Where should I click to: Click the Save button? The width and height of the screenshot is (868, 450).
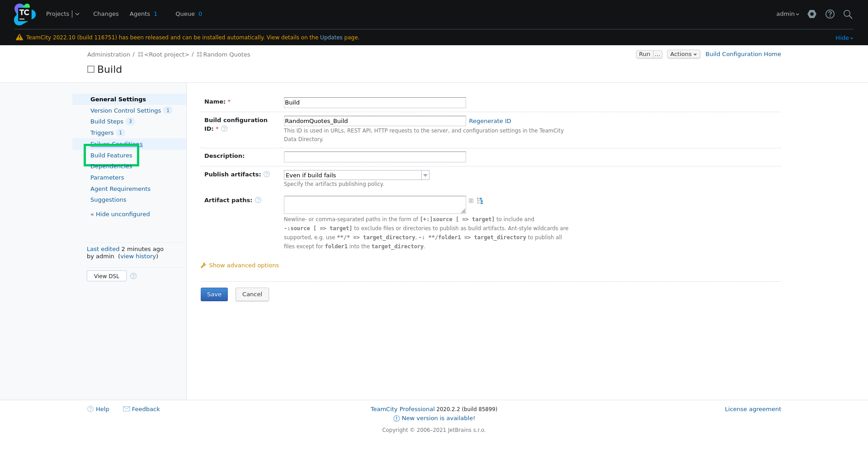(x=214, y=294)
